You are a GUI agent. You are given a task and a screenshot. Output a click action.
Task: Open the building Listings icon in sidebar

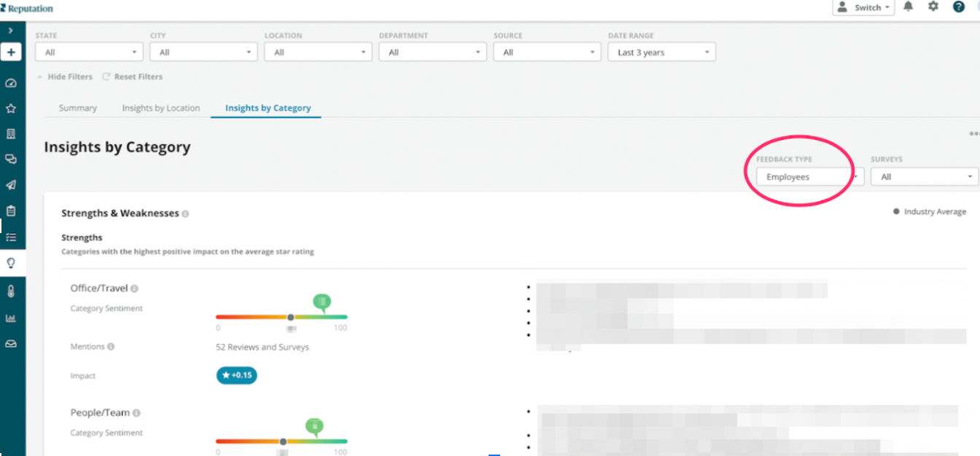pyautogui.click(x=11, y=133)
